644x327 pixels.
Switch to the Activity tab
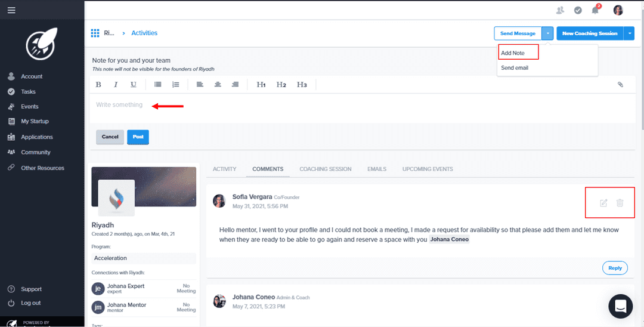pos(225,169)
